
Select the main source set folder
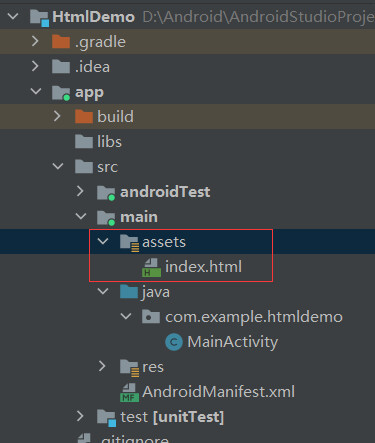pos(127,217)
